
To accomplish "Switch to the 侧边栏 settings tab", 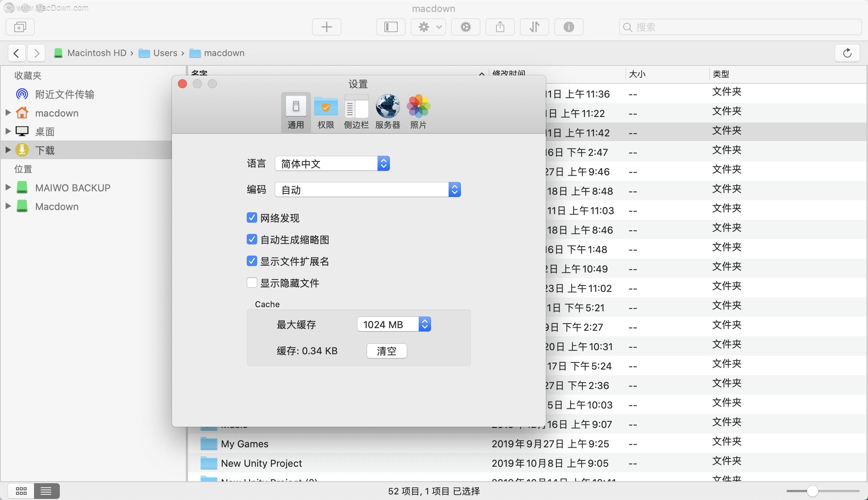I will [x=356, y=112].
